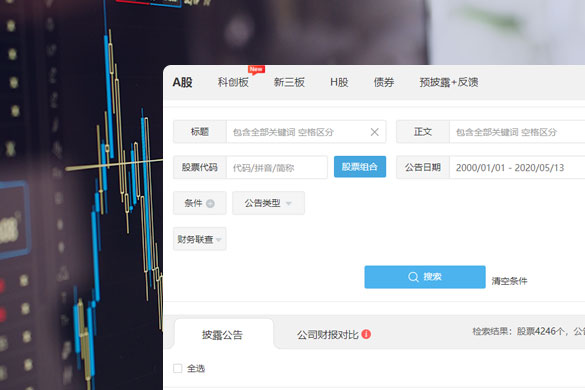Select the 债券 tab

coord(384,82)
